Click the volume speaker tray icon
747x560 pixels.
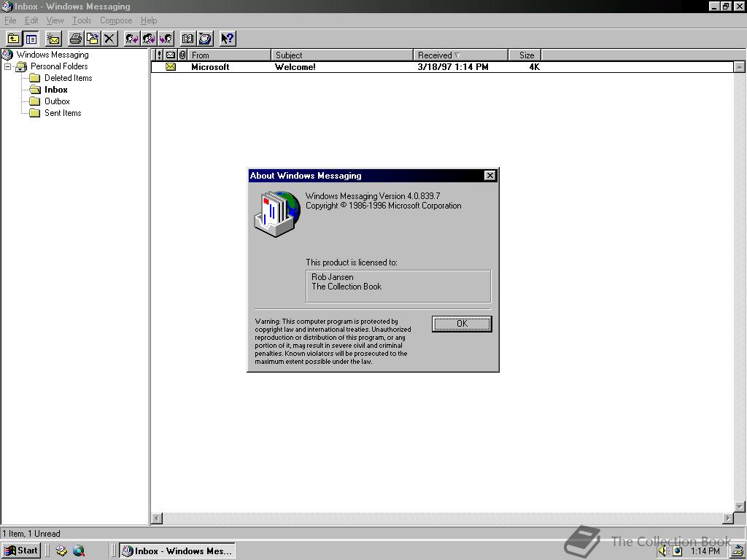[x=663, y=551]
